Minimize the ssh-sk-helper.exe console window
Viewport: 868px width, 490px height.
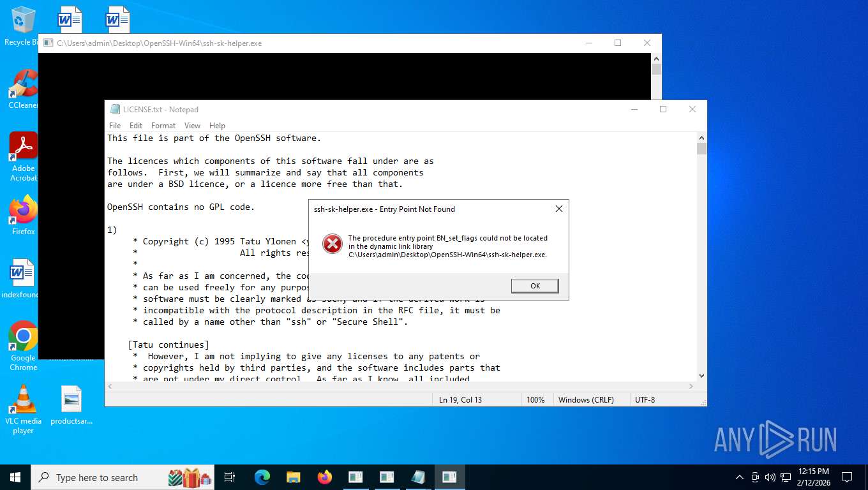pos(588,43)
